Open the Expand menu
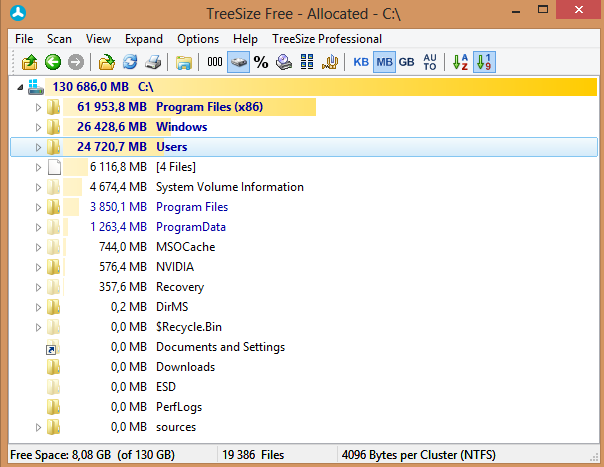 144,39
